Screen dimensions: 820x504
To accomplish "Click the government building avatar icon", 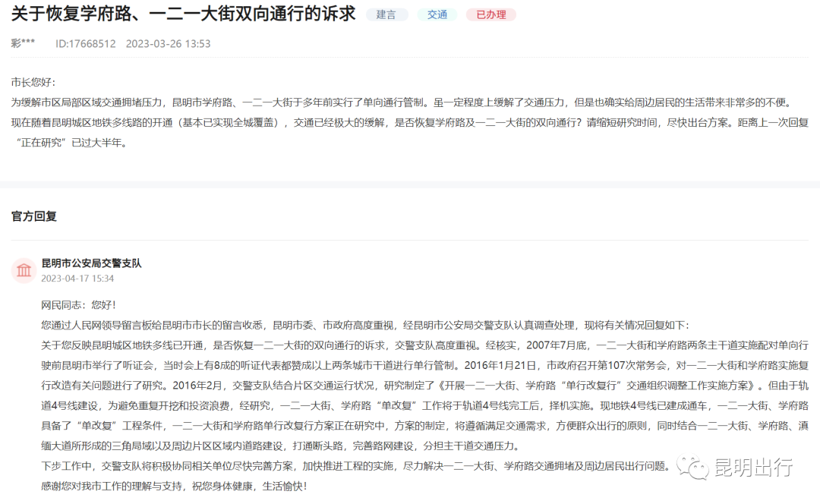I will pyautogui.click(x=24, y=270).
